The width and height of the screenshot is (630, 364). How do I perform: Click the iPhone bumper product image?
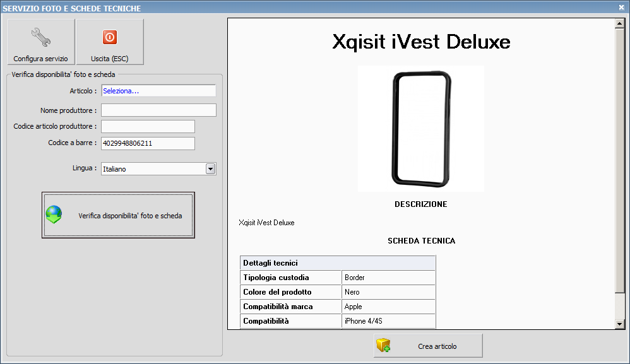tap(420, 129)
